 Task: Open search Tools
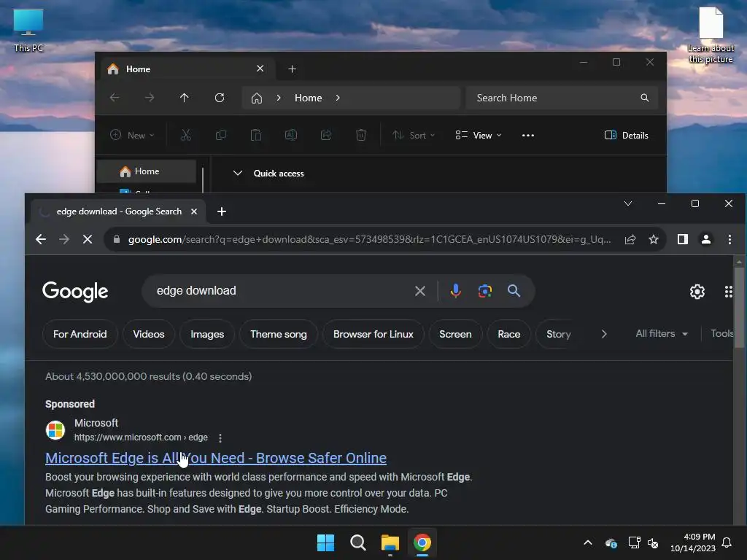point(721,333)
